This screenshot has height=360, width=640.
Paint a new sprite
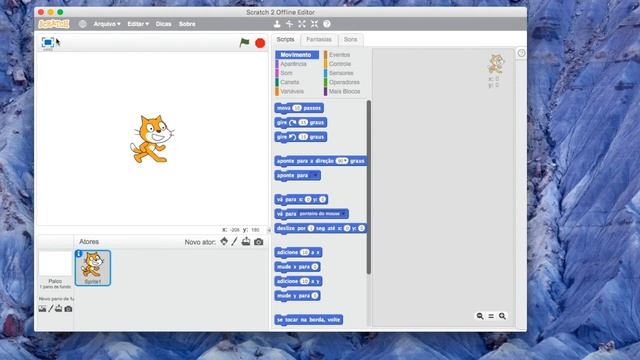point(234,242)
